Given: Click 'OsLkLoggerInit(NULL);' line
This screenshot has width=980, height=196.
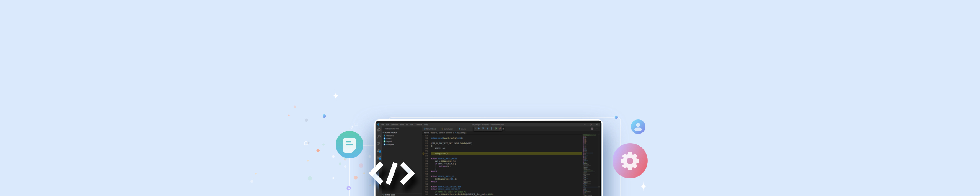Looking at the screenshot, I should click(446, 179).
